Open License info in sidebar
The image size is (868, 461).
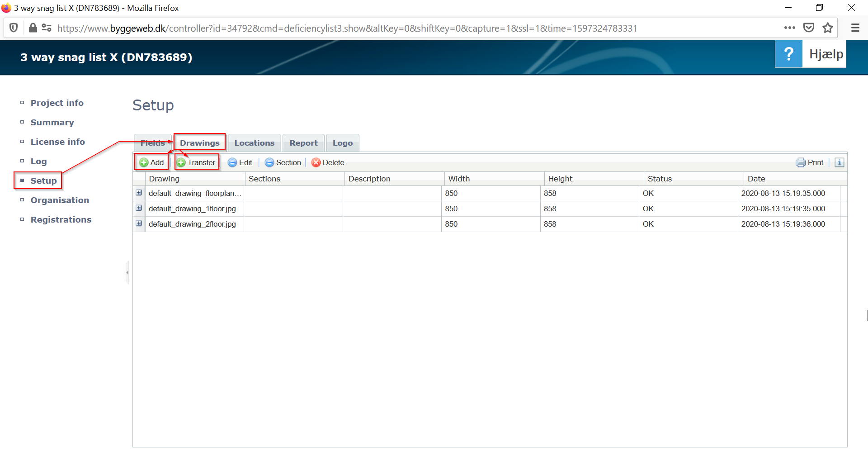pyautogui.click(x=57, y=142)
